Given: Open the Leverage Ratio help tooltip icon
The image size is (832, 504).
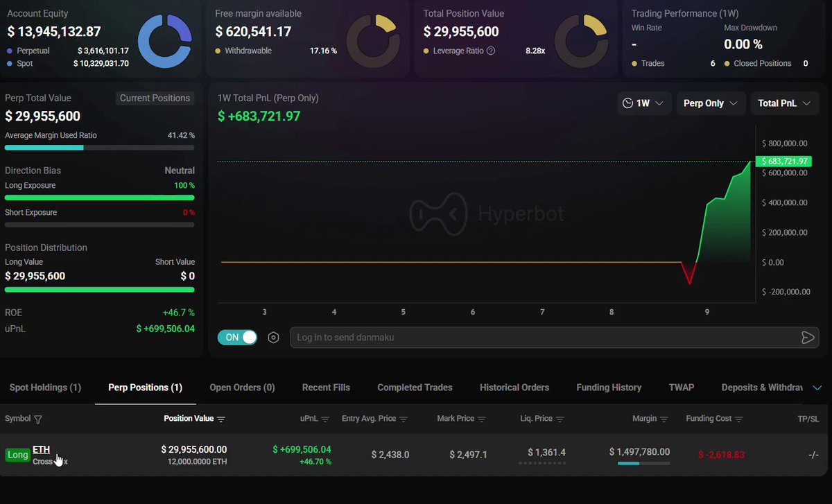Looking at the screenshot, I should tap(491, 51).
